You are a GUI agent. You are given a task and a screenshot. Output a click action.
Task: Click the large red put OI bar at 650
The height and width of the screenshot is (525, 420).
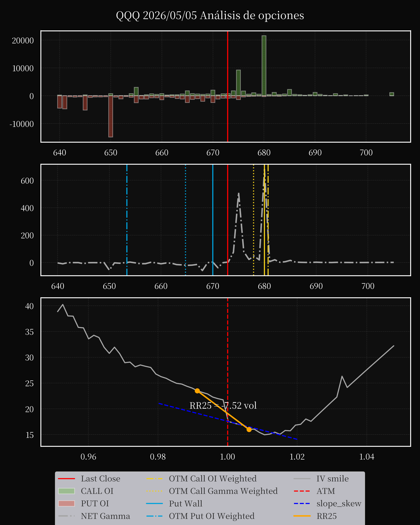[x=111, y=116]
